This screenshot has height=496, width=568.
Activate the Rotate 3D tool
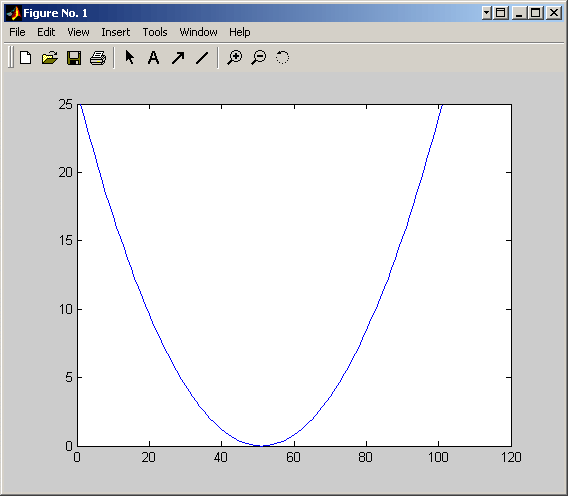283,57
